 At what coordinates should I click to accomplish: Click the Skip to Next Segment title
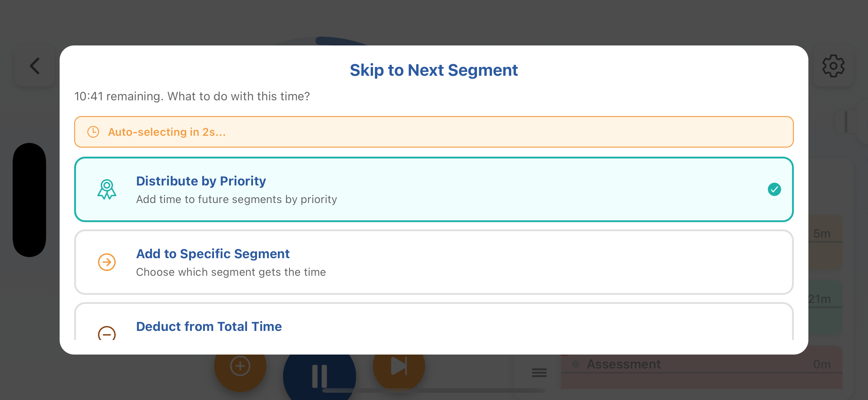click(x=434, y=71)
